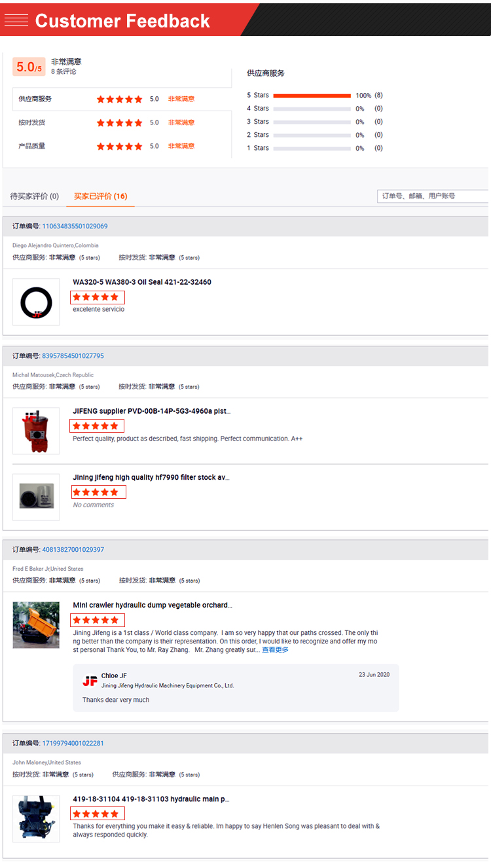
Task: Click the JF logo in Chloe's reply
Action: 90,681
